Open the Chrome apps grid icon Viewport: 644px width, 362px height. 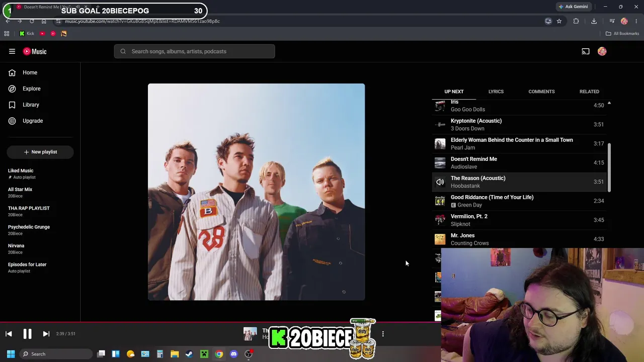(x=7, y=34)
